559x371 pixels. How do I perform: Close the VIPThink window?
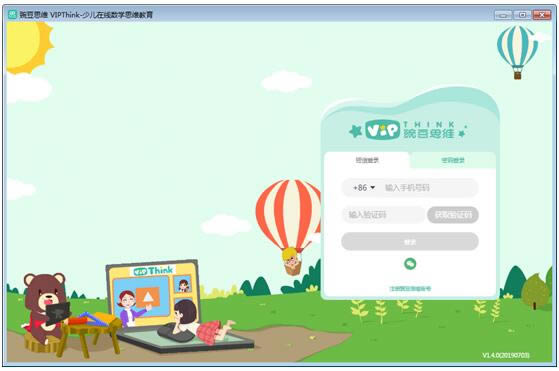pyautogui.click(x=542, y=15)
